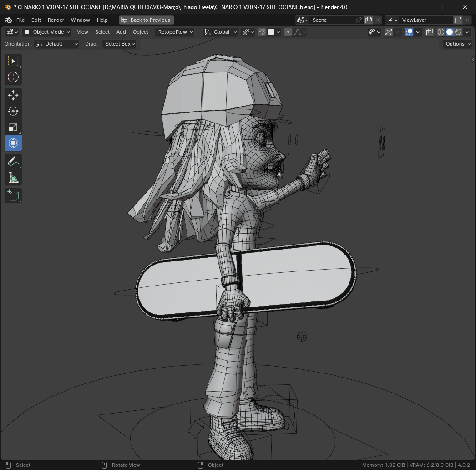Screen dimensions: 476x470
Task: Open the Drag Select Box dropdown
Action: [x=120, y=44]
